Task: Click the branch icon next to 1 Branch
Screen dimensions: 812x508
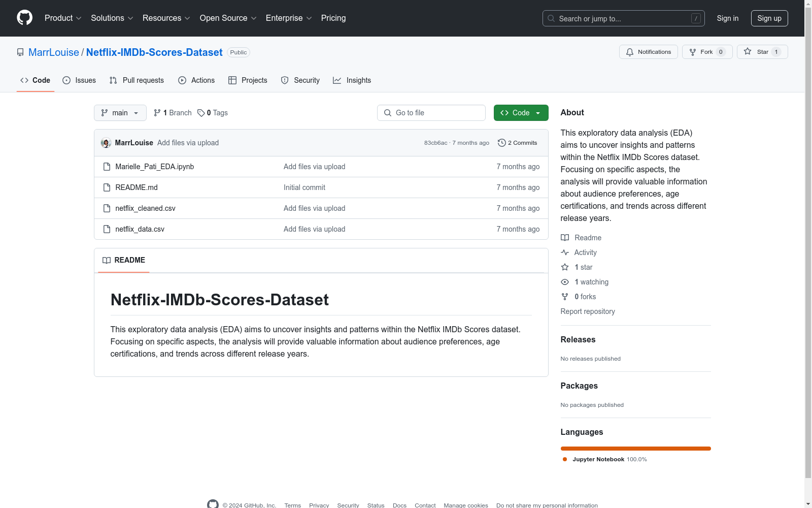Action: point(157,113)
